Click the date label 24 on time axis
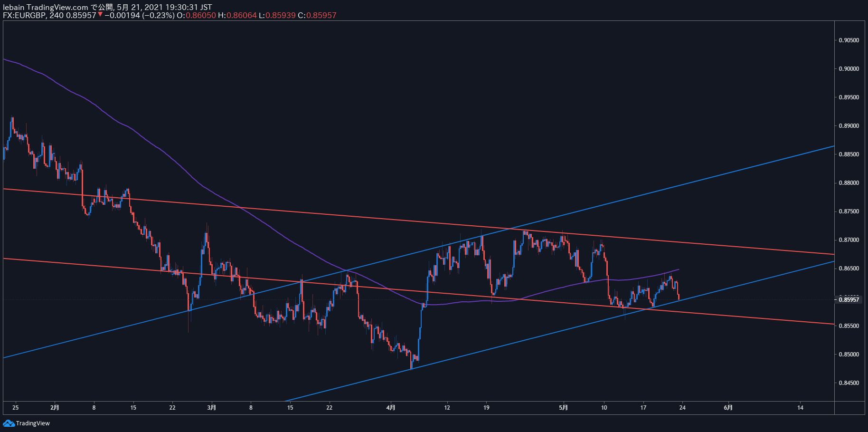The height and width of the screenshot is (432, 868). pyautogui.click(x=682, y=408)
